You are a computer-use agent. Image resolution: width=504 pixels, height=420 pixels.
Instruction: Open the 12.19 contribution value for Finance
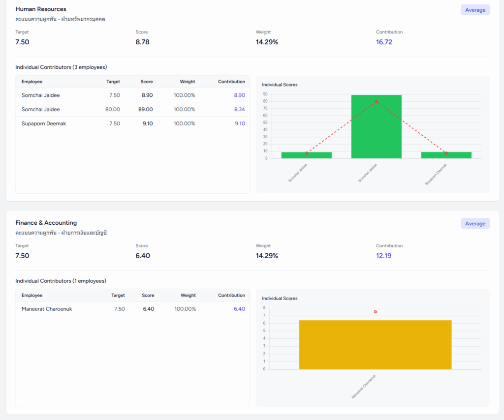tap(383, 256)
